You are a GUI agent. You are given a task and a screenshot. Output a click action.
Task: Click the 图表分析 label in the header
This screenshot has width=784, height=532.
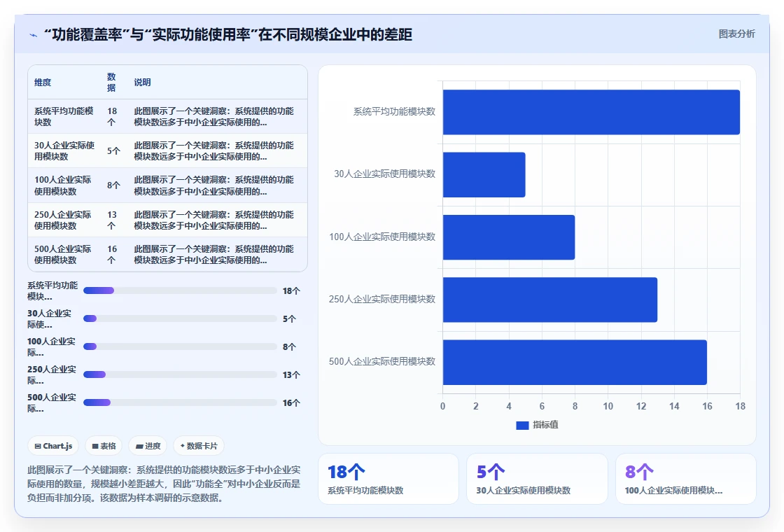click(x=736, y=34)
